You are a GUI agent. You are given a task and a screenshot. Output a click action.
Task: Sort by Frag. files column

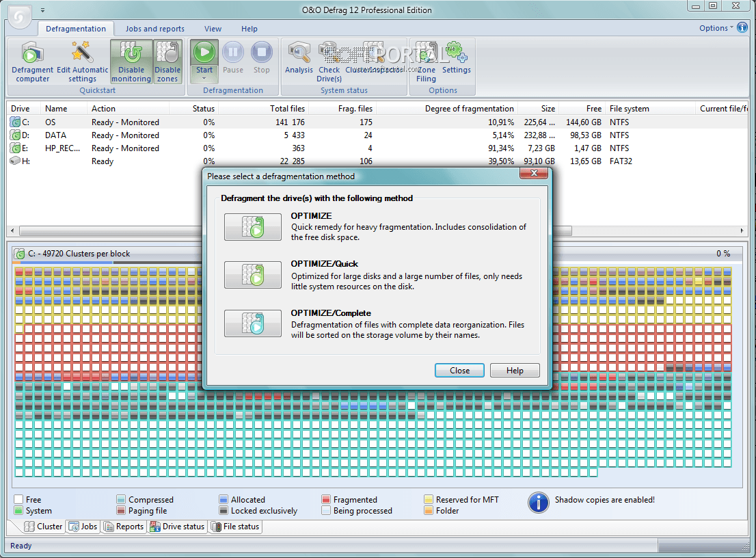343,109
